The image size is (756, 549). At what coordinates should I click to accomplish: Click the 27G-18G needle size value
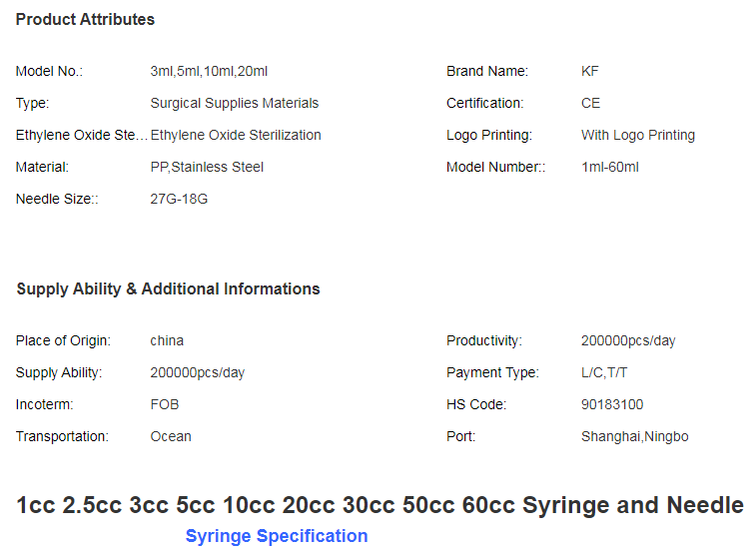coord(179,199)
